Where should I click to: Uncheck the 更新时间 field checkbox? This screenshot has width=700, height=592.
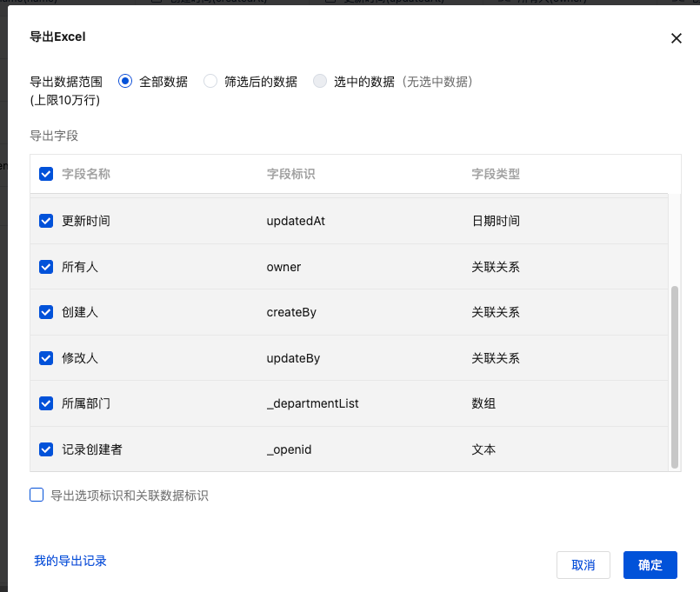46,221
